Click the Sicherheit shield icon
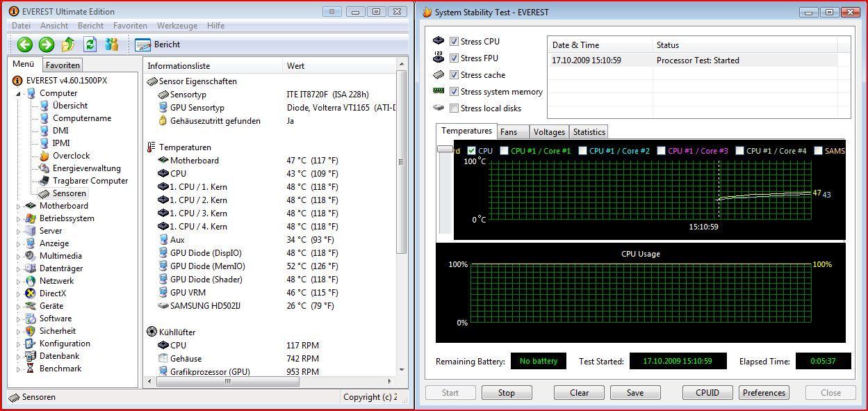The image size is (868, 411). click(x=31, y=331)
